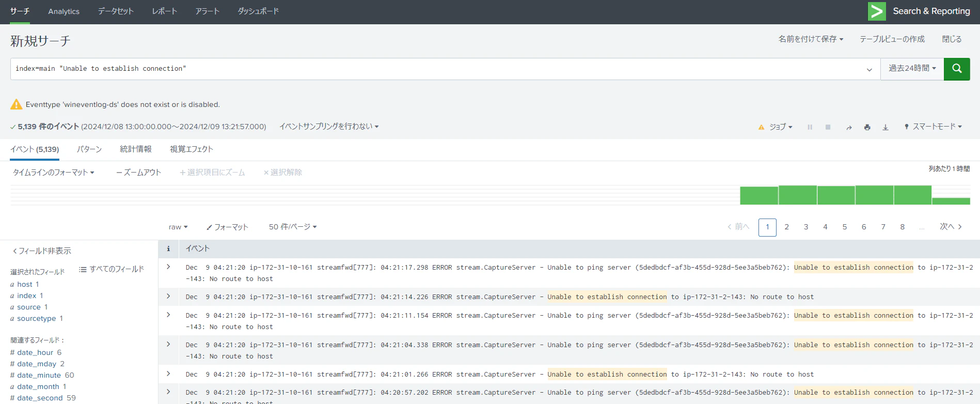This screenshot has height=404, width=980.
Task: Open レポート in the top navigation
Action: pos(165,11)
